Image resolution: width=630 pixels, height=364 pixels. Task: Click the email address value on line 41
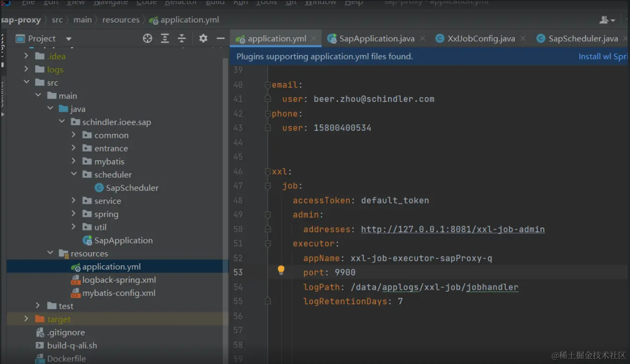374,99
